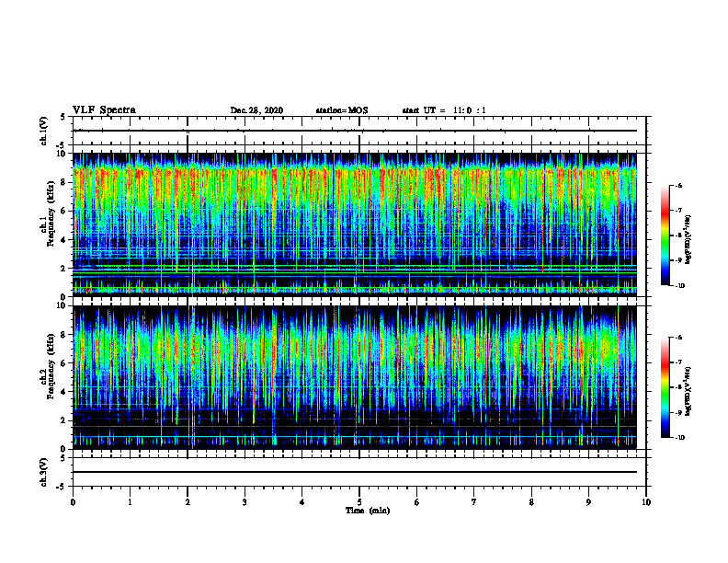Click the "1" minute tick on the time axis
The width and height of the screenshot is (728, 563).
(130, 502)
